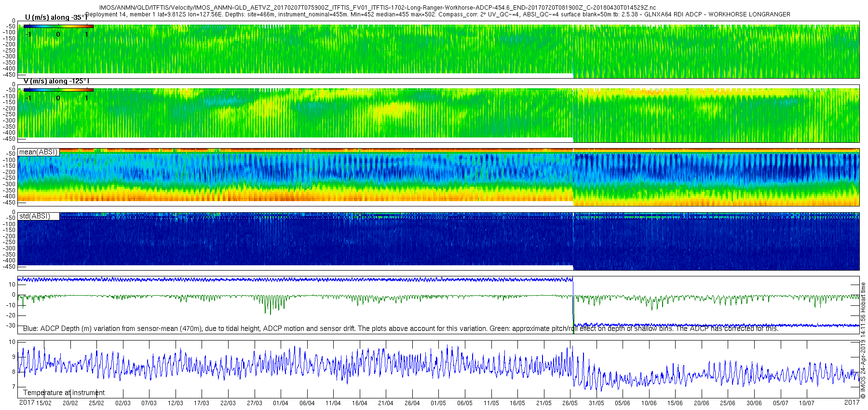Click the '01/05' date tick label
The height and width of the screenshot is (410, 868).
438,403
